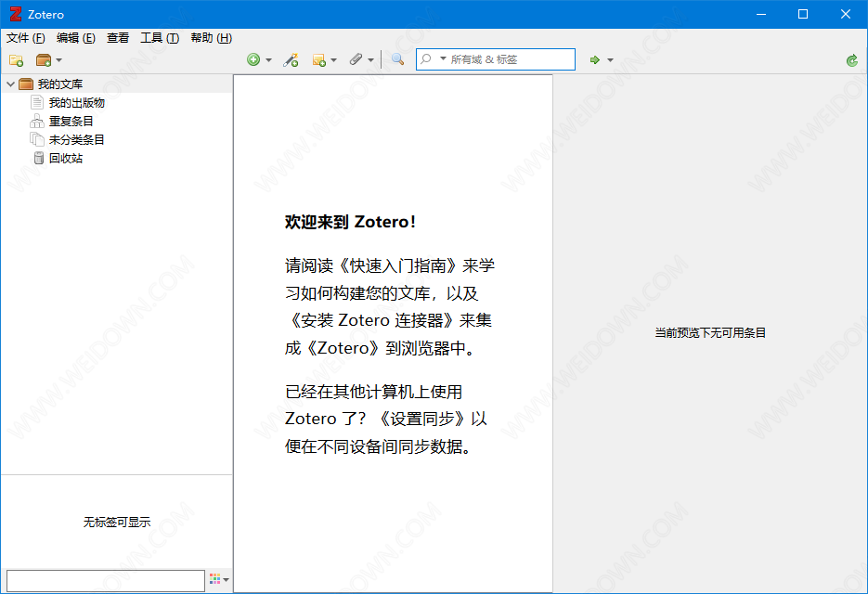Open the Locate dropdown arrow
The image size is (868, 594).
pyautogui.click(x=611, y=59)
